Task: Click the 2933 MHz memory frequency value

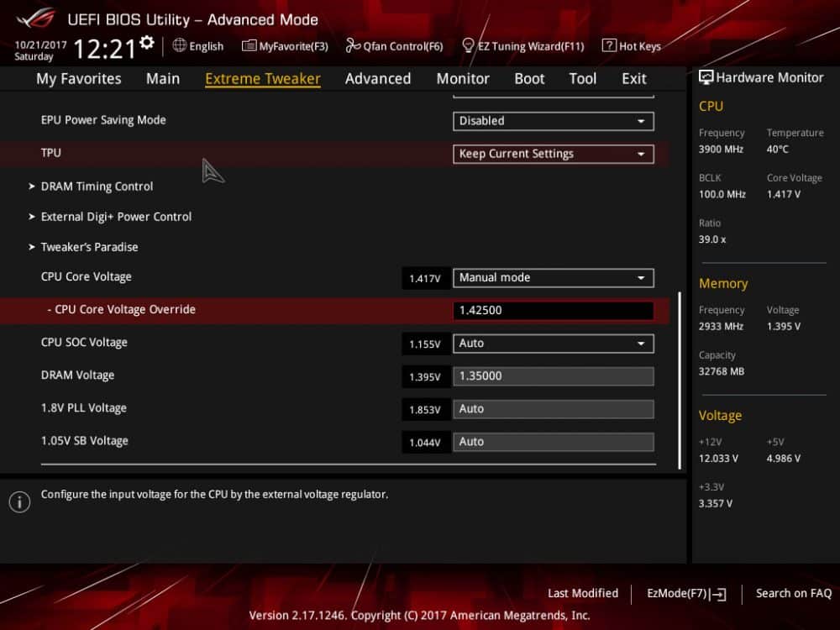Action: 721,326
